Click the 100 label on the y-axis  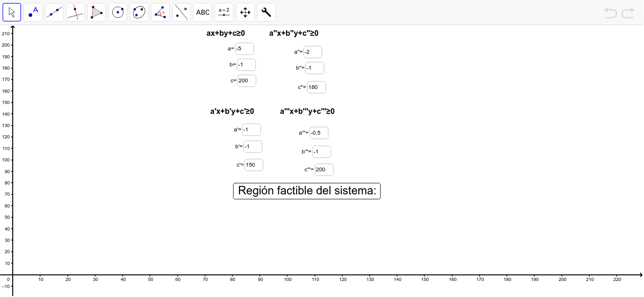pos(6,160)
